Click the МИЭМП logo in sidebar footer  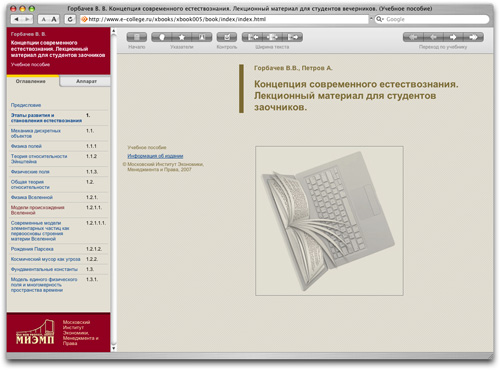click(x=35, y=332)
